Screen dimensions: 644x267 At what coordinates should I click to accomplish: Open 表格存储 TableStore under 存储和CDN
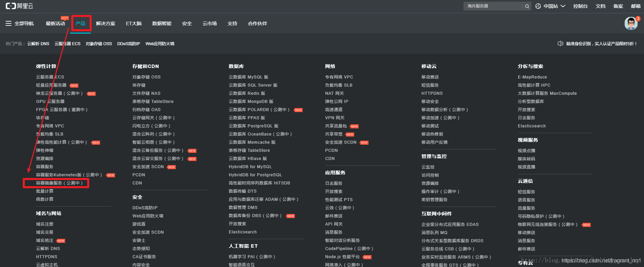point(153,102)
